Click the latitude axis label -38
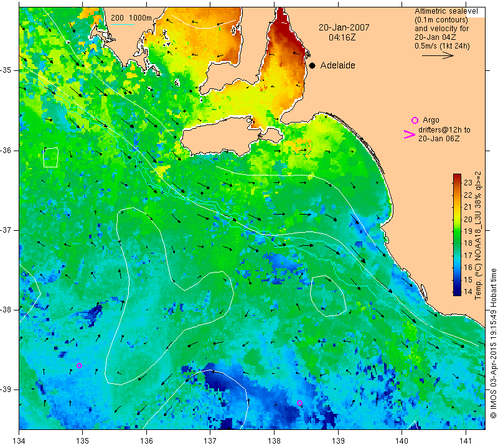The height and width of the screenshot is (448, 498). tap(6, 310)
